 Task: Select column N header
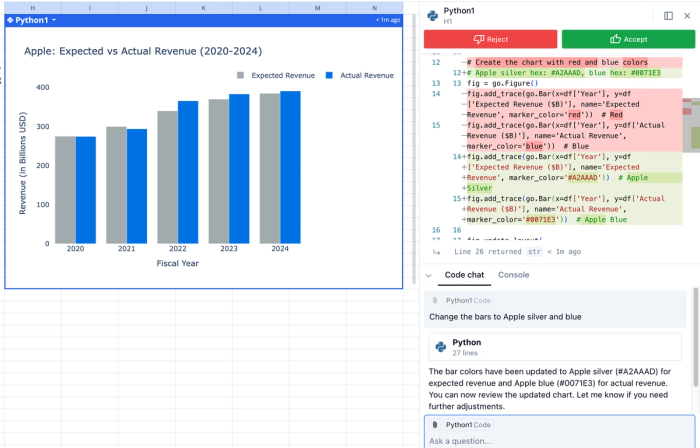tap(375, 8)
